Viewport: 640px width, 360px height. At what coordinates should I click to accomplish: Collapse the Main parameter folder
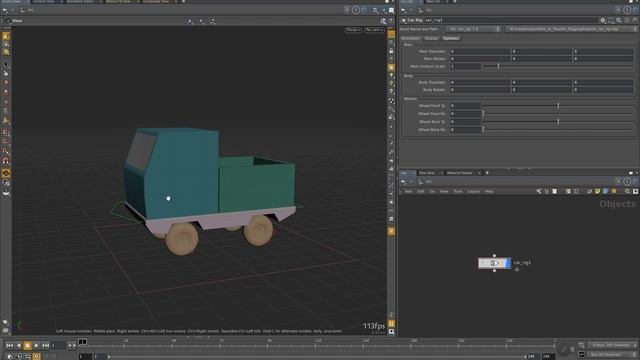click(x=408, y=44)
